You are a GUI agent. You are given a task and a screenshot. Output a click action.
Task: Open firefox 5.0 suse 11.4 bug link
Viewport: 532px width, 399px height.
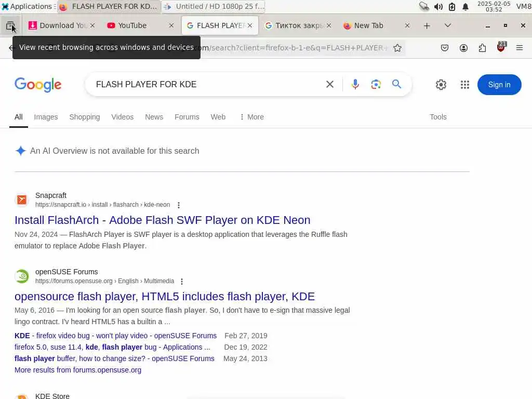112,348
